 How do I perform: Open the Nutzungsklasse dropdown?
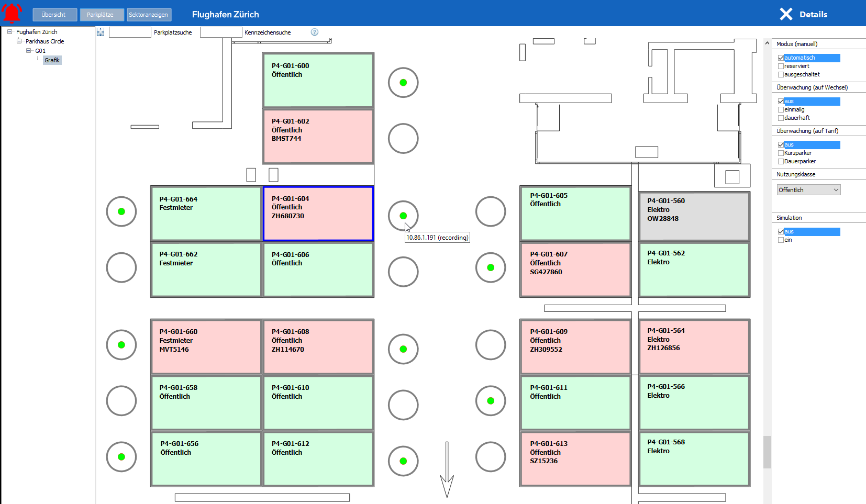click(808, 190)
